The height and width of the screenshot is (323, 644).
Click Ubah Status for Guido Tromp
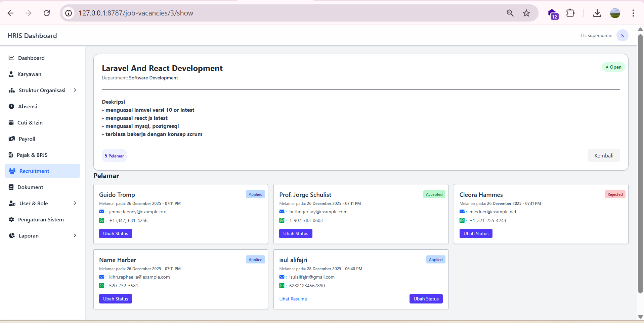point(116,234)
